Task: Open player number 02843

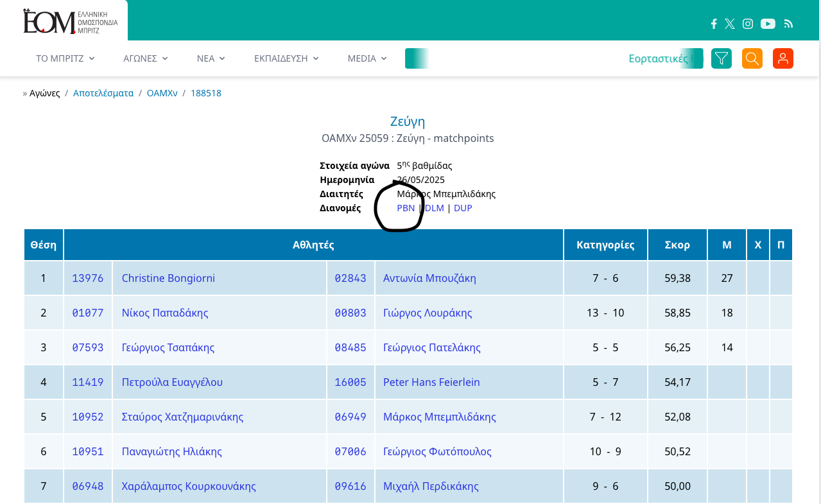Action: (x=350, y=278)
